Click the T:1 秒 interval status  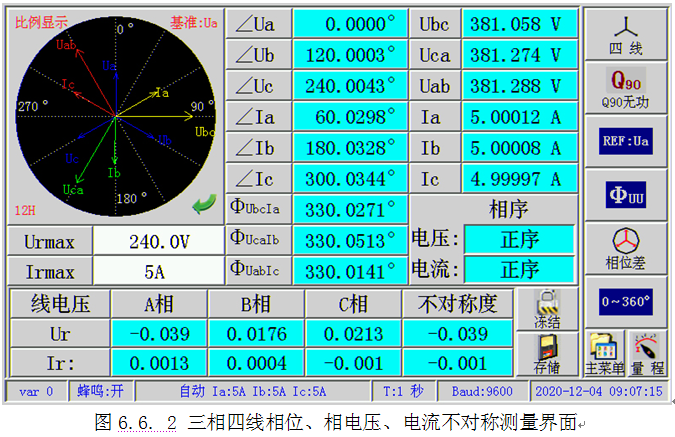(403, 391)
